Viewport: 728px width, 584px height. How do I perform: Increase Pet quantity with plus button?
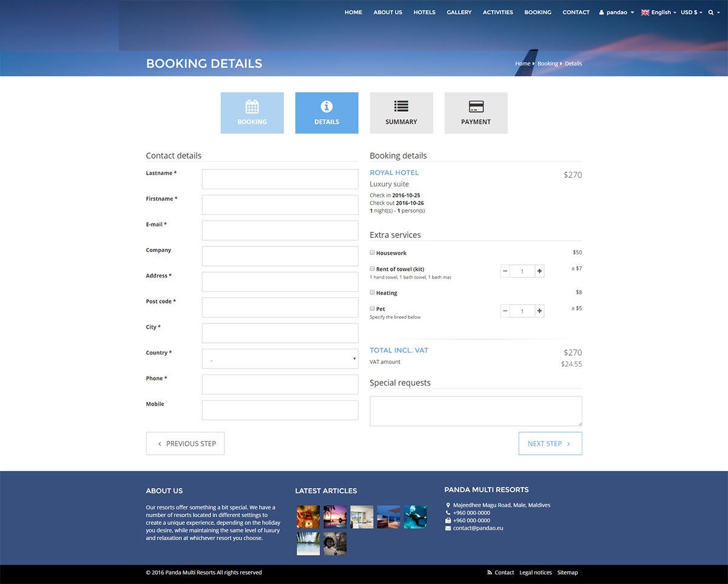click(539, 311)
